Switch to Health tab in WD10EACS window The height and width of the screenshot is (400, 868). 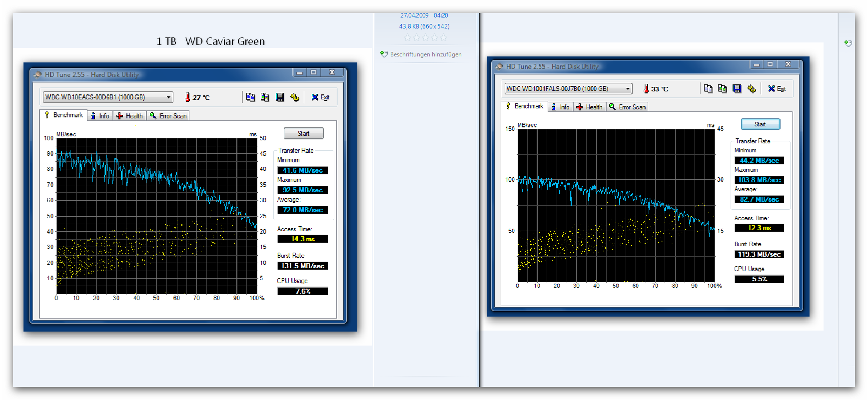pyautogui.click(x=129, y=116)
